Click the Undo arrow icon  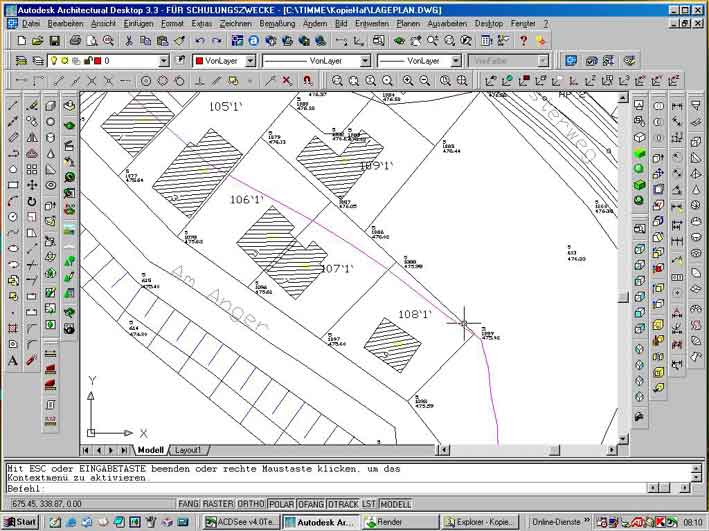click(200, 41)
